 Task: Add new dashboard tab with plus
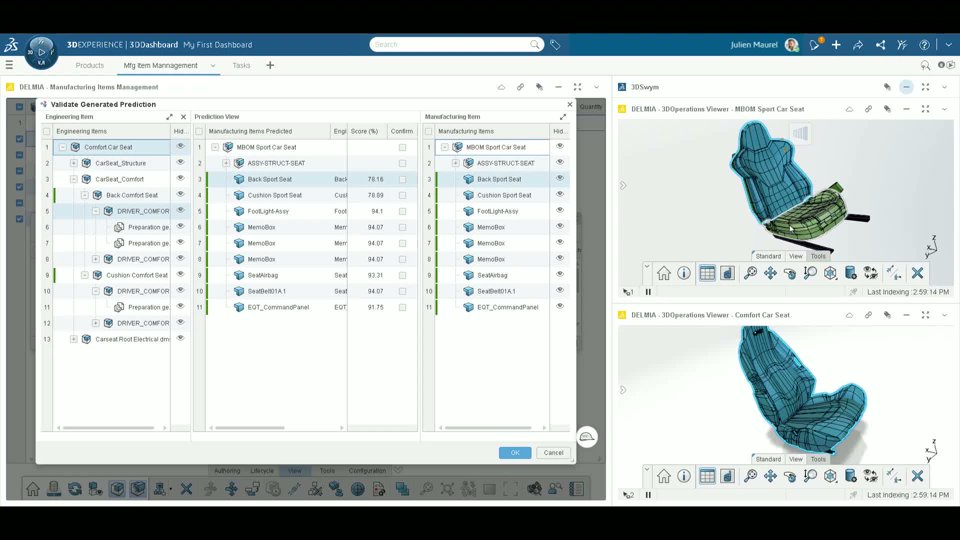(x=270, y=65)
